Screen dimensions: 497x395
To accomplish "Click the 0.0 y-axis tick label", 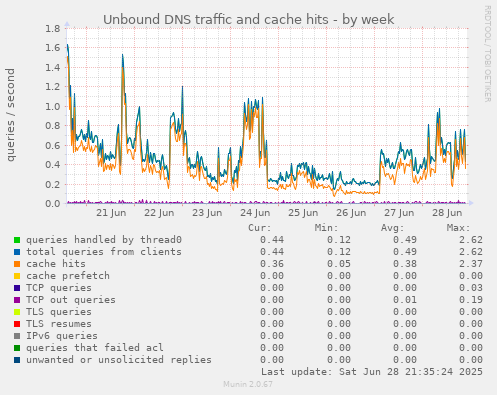I will tap(53, 203).
